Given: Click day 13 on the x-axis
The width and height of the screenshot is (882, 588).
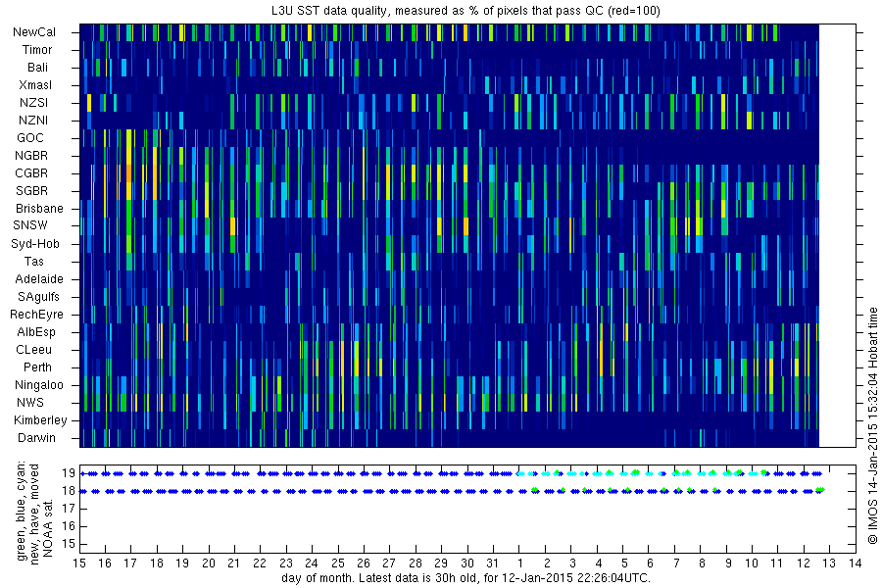Looking at the screenshot, I should coord(829,563).
